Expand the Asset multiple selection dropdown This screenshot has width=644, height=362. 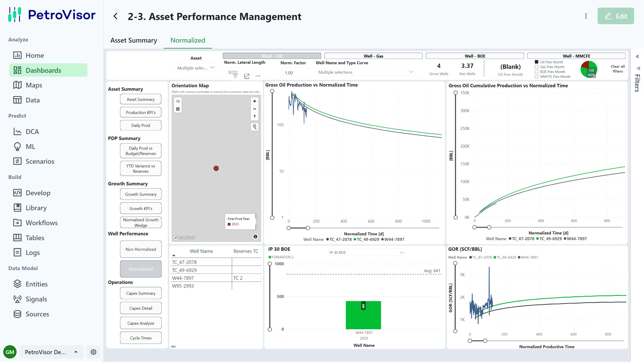pos(196,68)
